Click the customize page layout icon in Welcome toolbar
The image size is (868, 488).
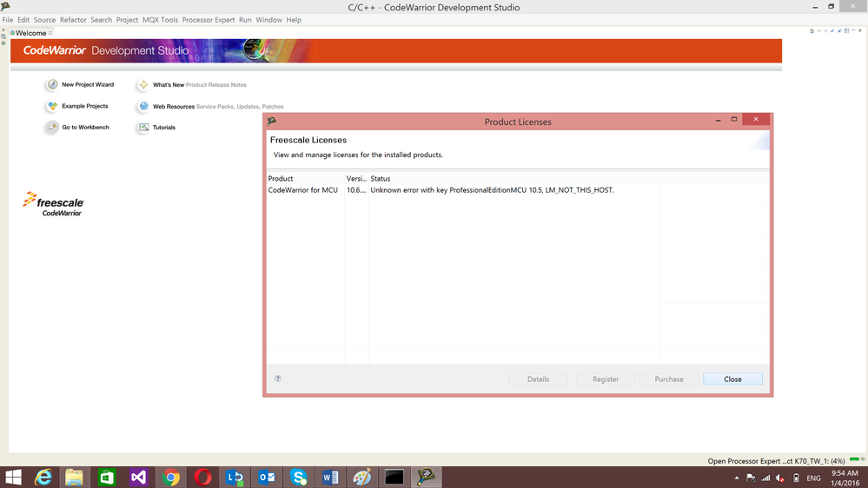846,31
